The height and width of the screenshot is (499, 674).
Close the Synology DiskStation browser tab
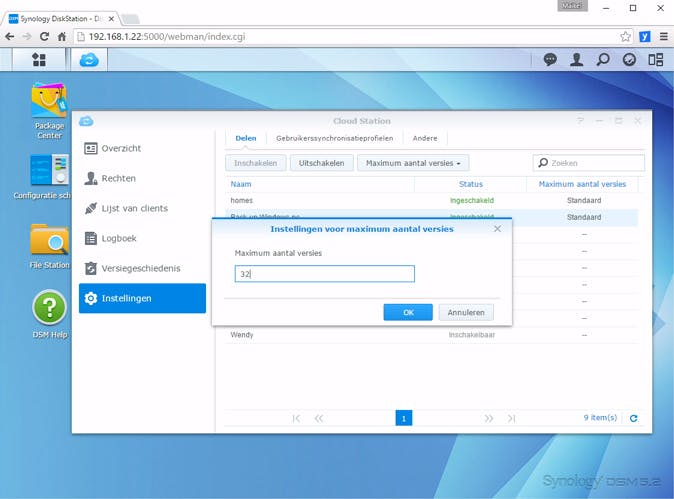[111, 19]
